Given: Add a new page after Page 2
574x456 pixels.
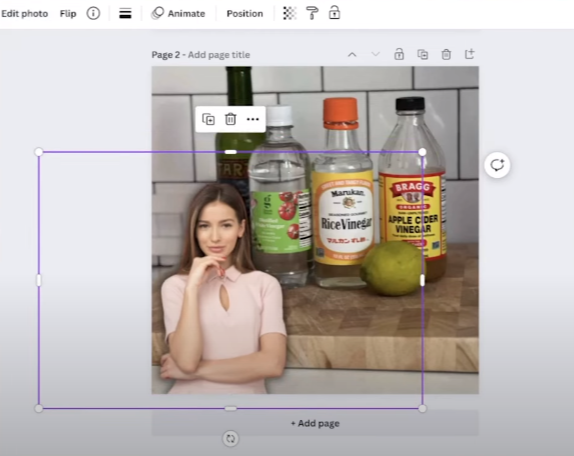Looking at the screenshot, I should click(469, 54).
